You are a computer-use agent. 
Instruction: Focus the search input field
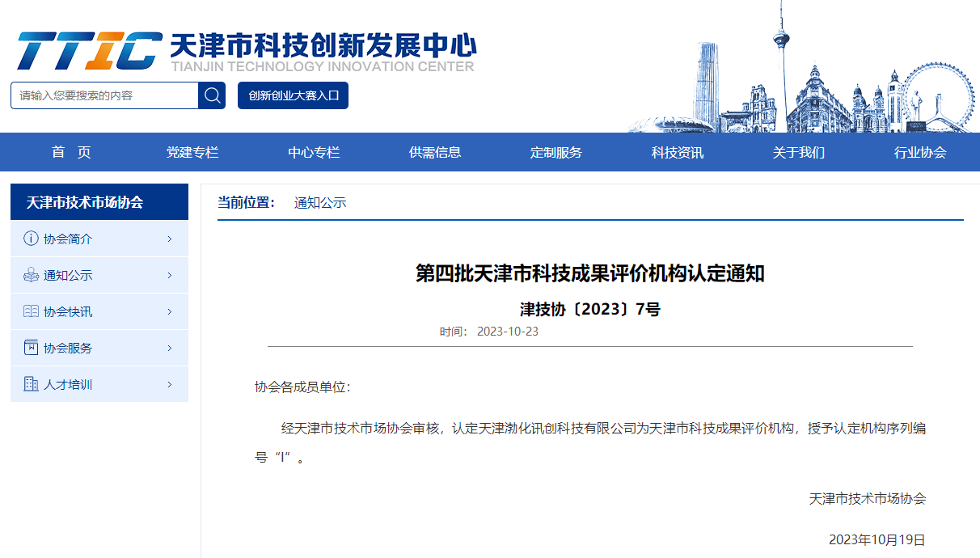[x=104, y=95]
